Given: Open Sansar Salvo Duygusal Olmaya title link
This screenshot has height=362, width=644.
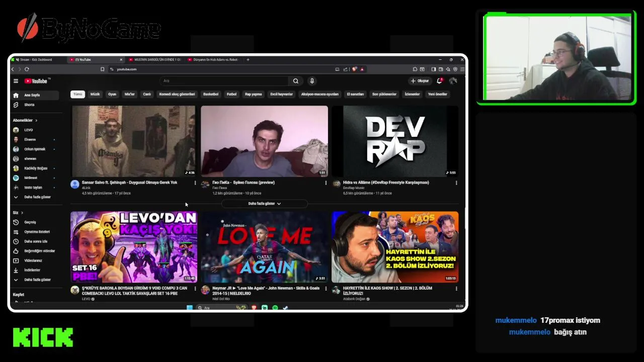Looking at the screenshot, I should pos(129,183).
